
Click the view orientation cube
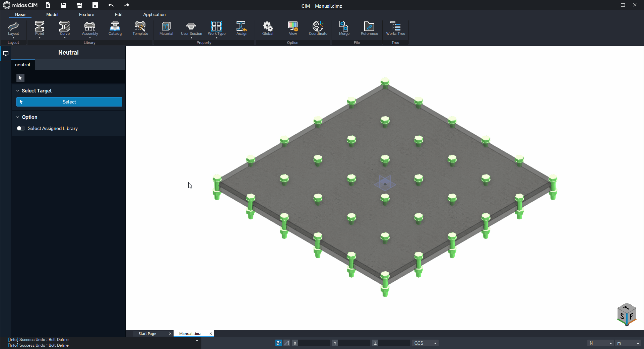click(x=626, y=314)
